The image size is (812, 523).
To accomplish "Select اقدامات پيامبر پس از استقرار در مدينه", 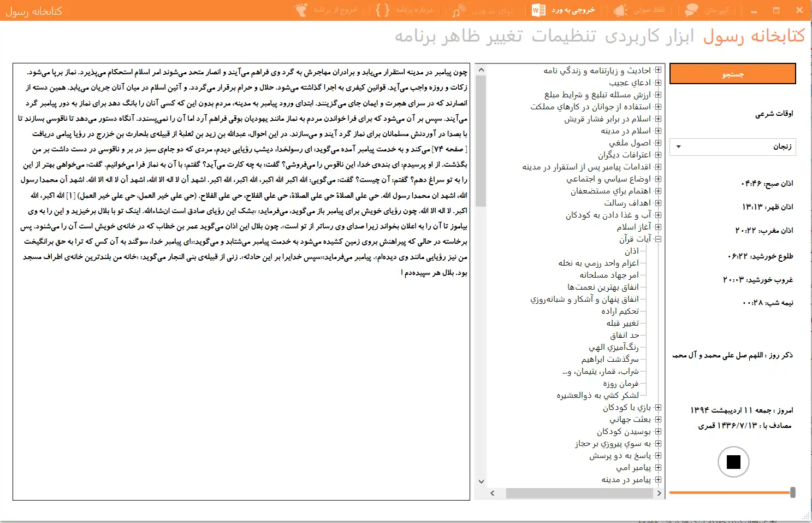I will 586,167.
